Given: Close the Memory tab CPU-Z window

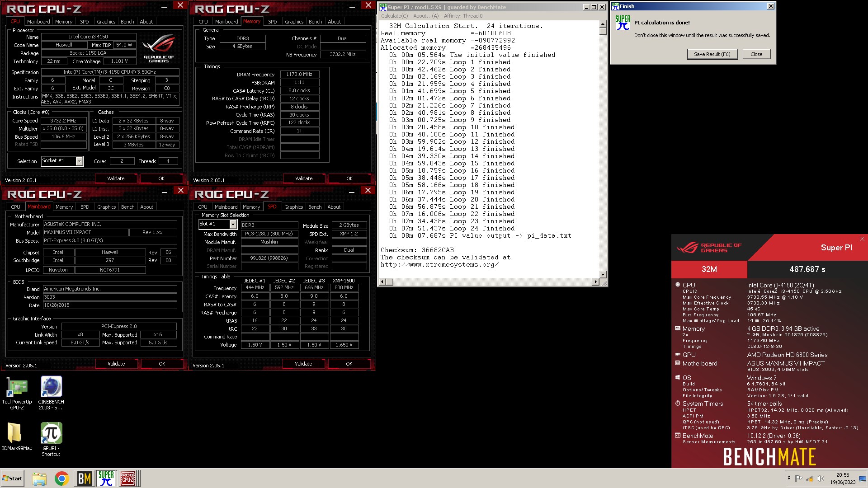Looking at the screenshot, I should (368, 5).
